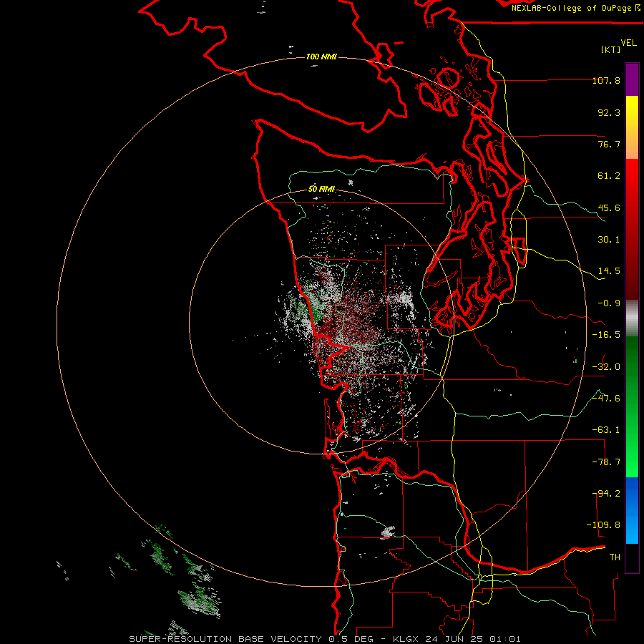644x644 pixels.
Task: Select the 61.2 legend value
Action: [609, 176]
